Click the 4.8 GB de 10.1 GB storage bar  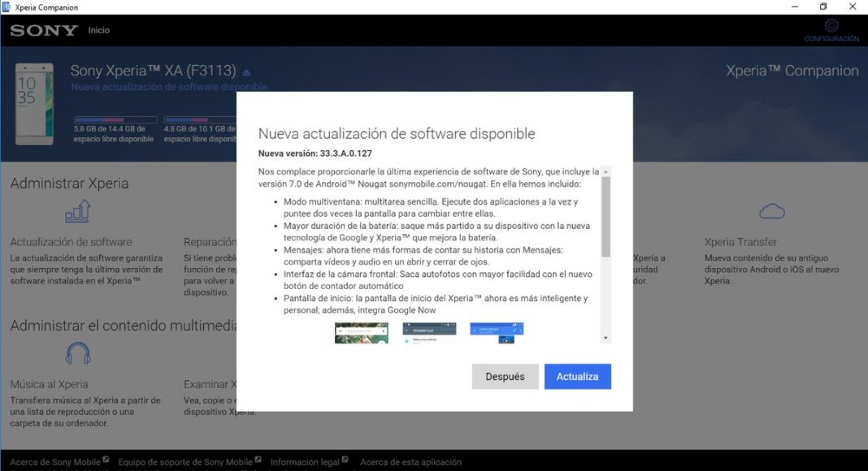coord(201,119)
